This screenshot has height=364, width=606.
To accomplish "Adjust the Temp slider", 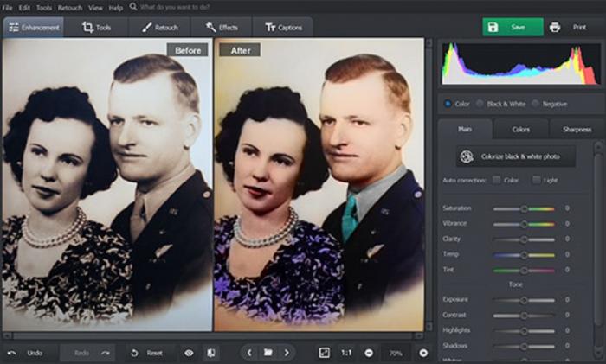I will coord(524,255).
